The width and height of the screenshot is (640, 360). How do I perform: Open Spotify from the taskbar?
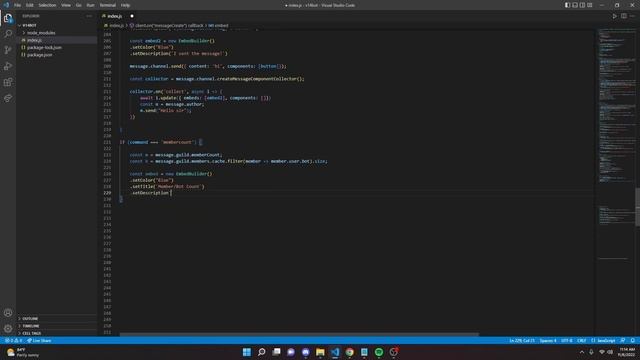pos(379,352)
